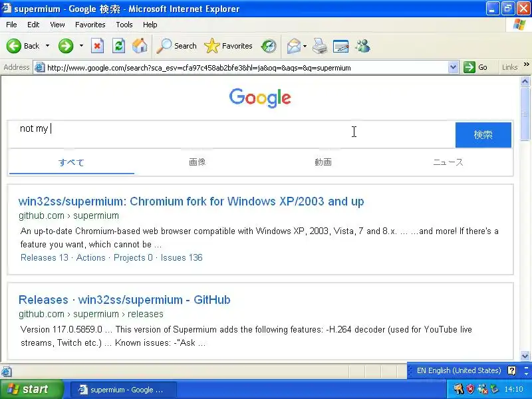The image size is (532, 399).
Task: Expand the Address bar dropdown arrow
Action: point(453,68)
